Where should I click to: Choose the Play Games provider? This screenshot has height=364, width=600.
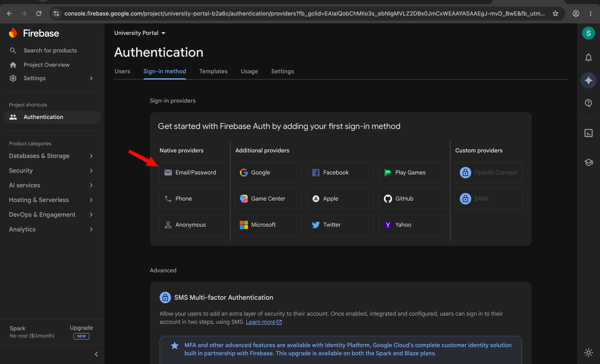click(x=412, y=172)
